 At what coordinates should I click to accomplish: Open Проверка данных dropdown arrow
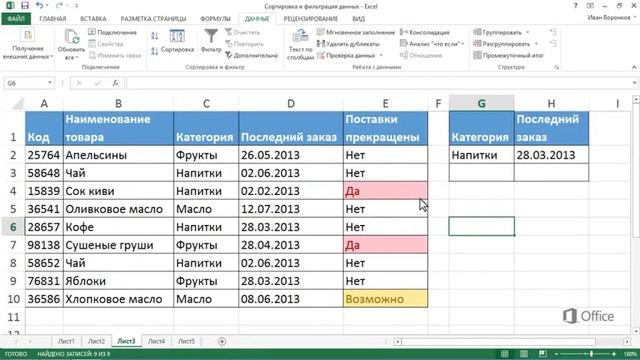[381, 55]
